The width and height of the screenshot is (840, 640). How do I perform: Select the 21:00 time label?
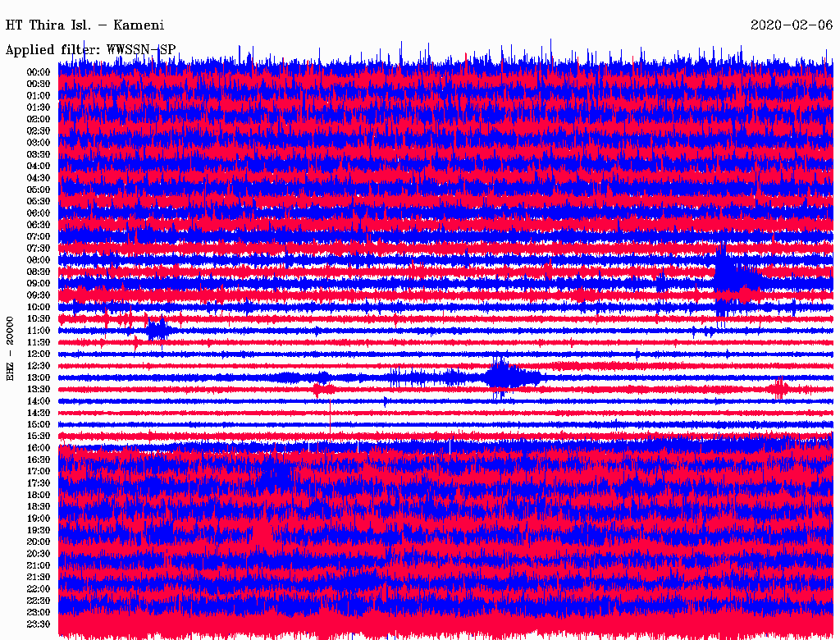pos(39,565)
